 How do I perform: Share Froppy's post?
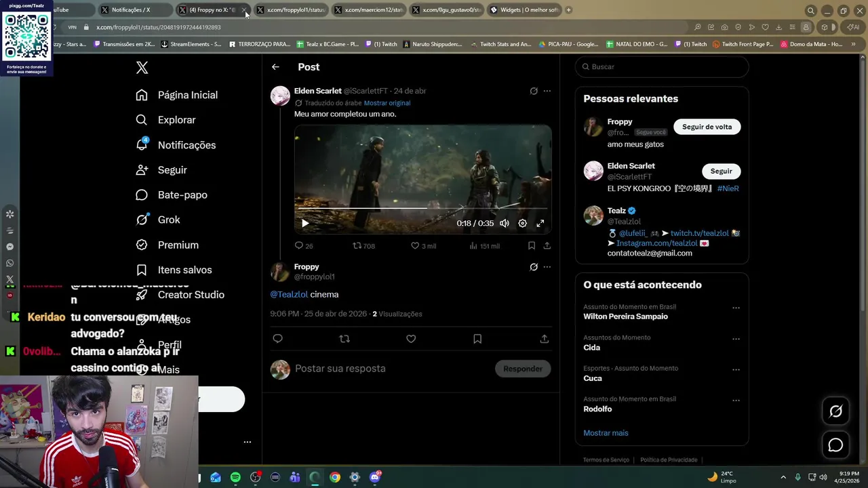pyautogui.click(x=544, y=339)
